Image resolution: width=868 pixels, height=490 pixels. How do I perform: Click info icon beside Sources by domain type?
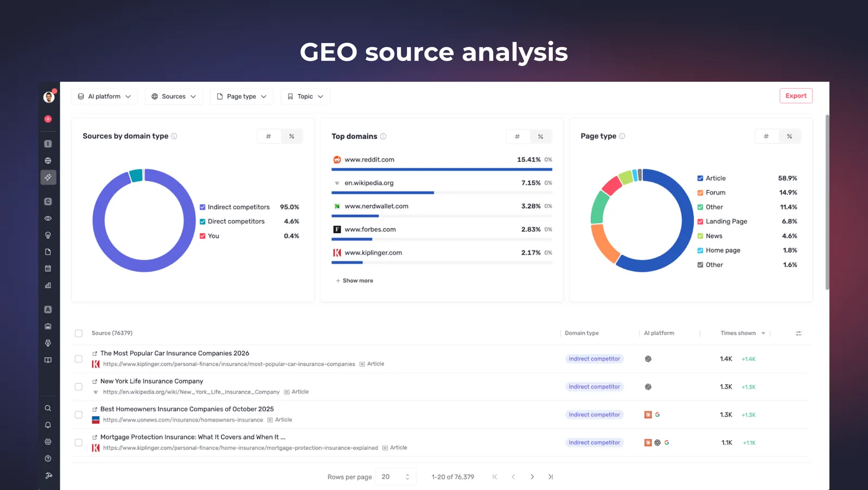pos(174,136)
